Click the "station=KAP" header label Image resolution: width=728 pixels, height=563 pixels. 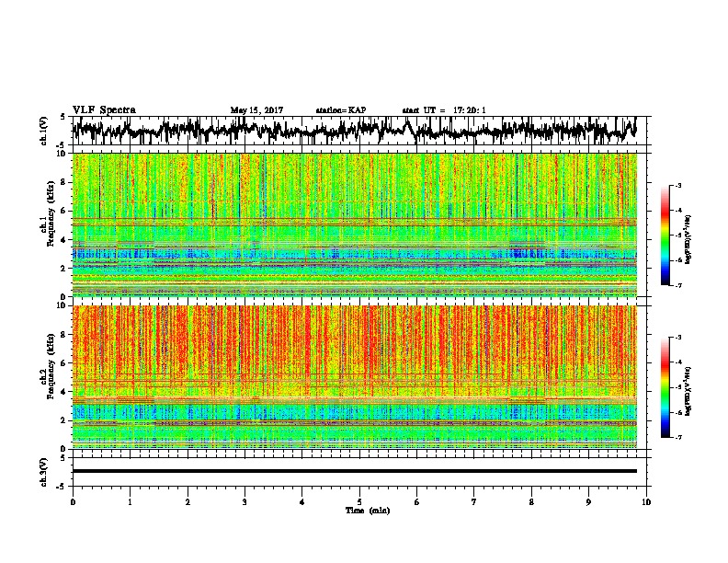(341, 110)
